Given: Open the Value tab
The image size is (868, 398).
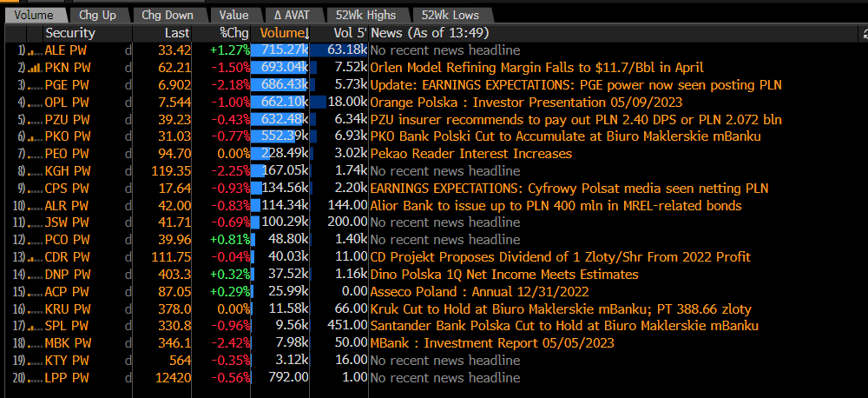Looking at the screenshot, I should (x=233, y=16).
